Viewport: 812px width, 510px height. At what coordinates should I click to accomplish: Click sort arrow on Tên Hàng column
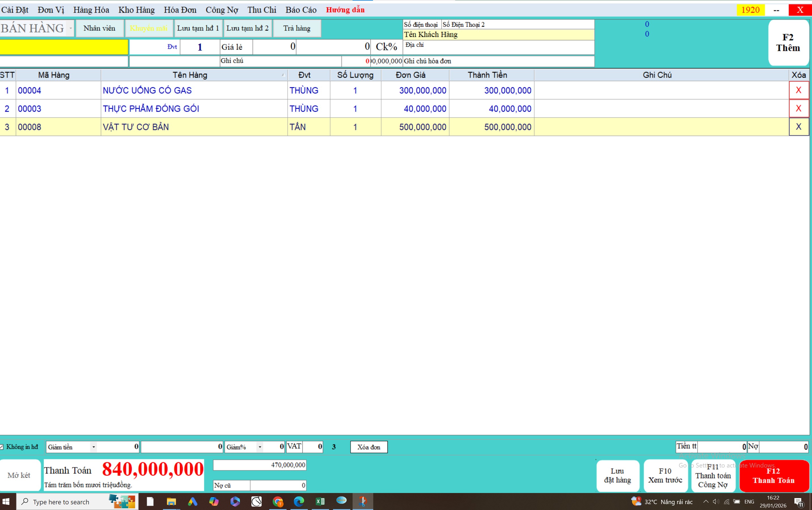point(283,75)
